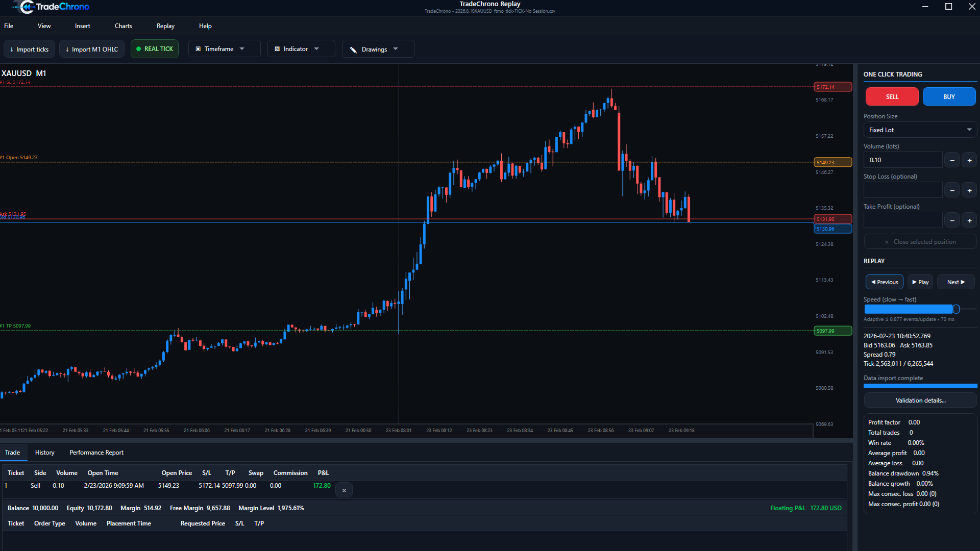Click the red SELL button
This screenshot has width=980, height=551.
(892, 96)
